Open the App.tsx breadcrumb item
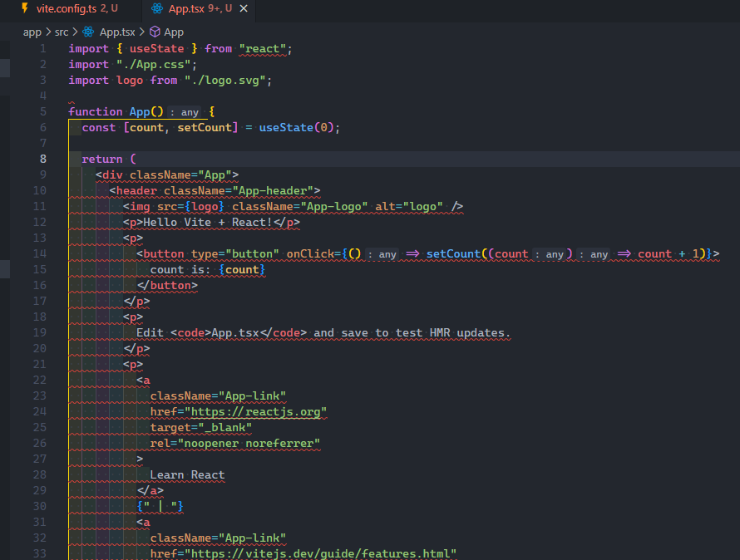The height and width of the screenshot is (560, 740). tap(117, 32)
